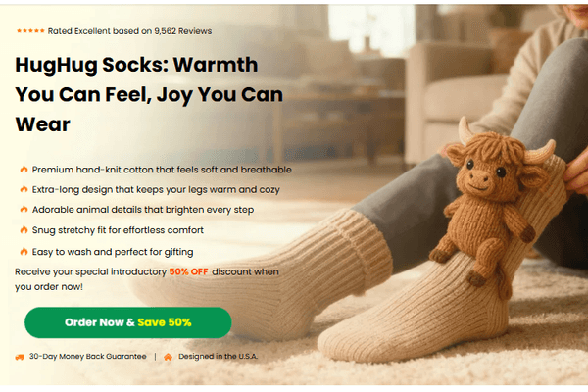The height and width of the screenshot is (392, 588).
Task: Click the Easy to wash and gifting text
Action: point(113,252)
